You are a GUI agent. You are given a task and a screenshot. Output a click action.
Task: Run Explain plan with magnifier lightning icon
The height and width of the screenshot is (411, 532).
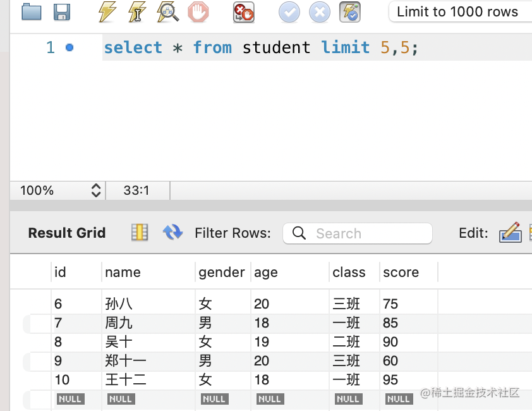tap(168, 12)
